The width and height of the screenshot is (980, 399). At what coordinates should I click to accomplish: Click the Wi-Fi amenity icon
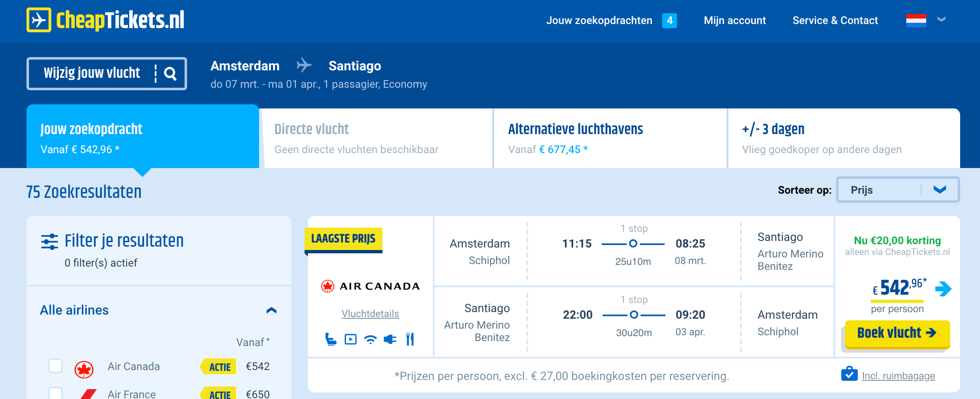coord(371,339)
